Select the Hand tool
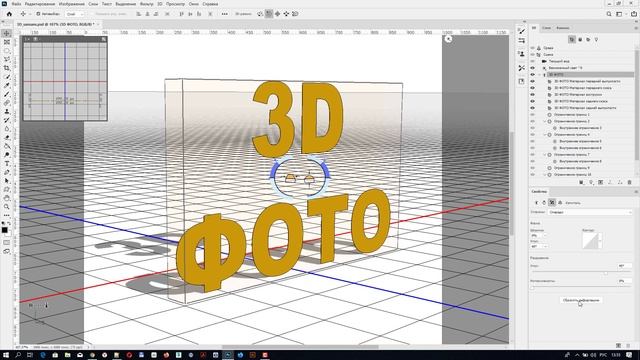Image resolution: width=640 pixels, height=360 pixels. [x=7, y=198]
